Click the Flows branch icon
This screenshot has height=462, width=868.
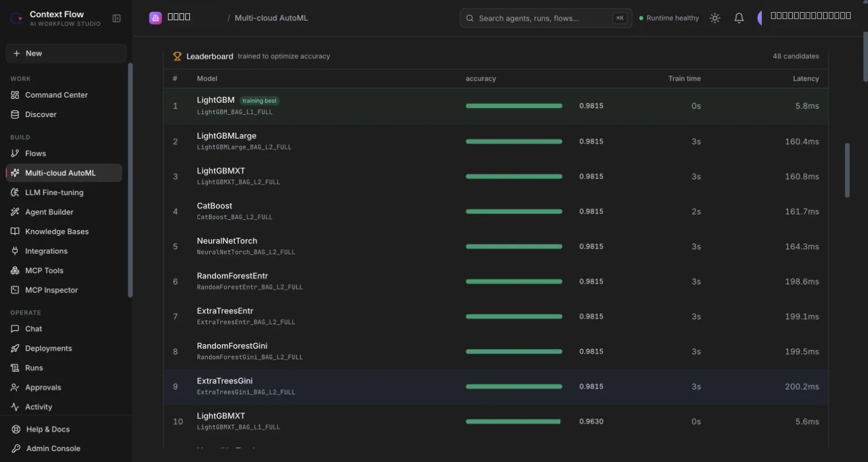15,153
